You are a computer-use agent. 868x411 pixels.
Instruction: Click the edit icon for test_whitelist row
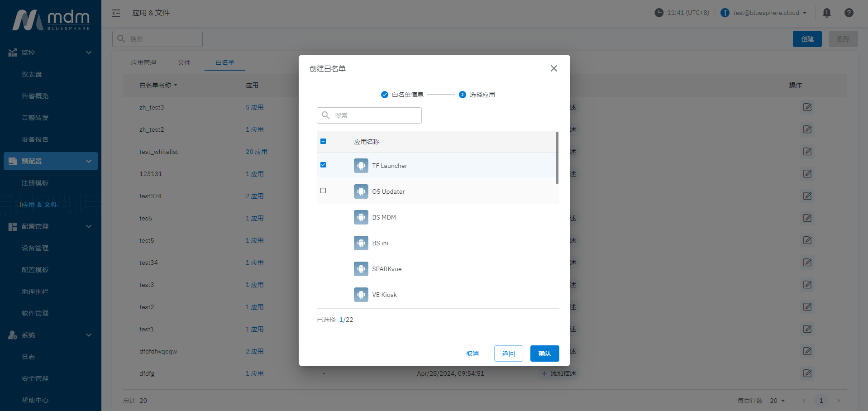tap(807, 152)
